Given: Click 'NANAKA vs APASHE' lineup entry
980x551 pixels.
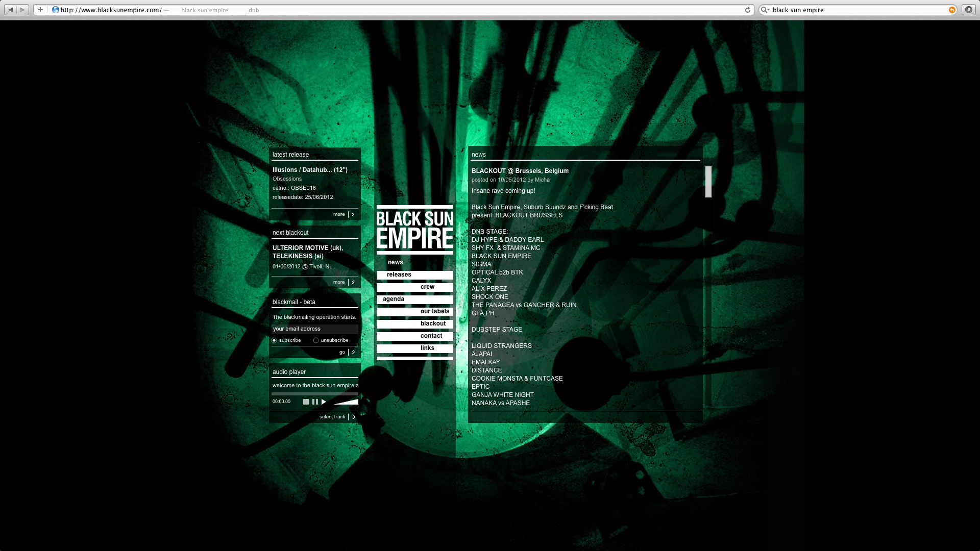Looking at the screenshot, I should coord(501,403).
